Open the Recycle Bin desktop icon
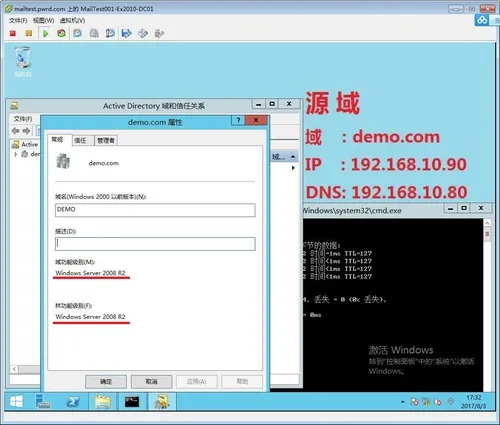 pyautogui.click(x=23, y=62)
